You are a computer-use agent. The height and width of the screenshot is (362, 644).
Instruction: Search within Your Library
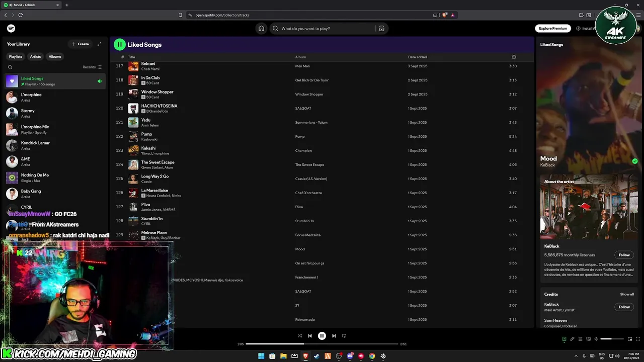click(10, 67)
